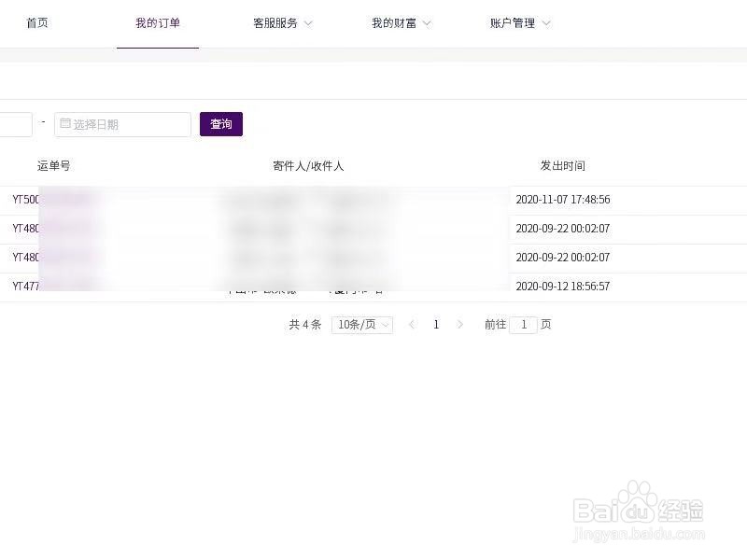Image resolution: width=747 pixels, height=560 pixels.
Task: Click inside the 前往 page jump input
Action: point(523,325)
